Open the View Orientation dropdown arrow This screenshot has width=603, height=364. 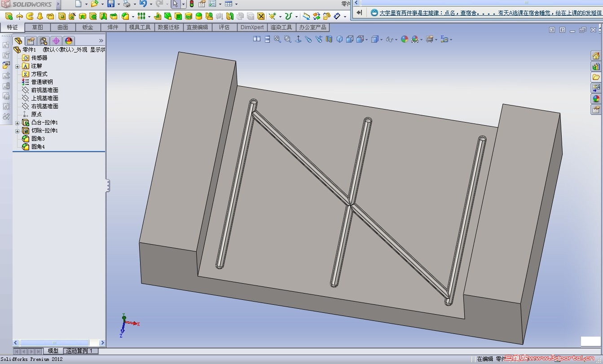(366, 39)
